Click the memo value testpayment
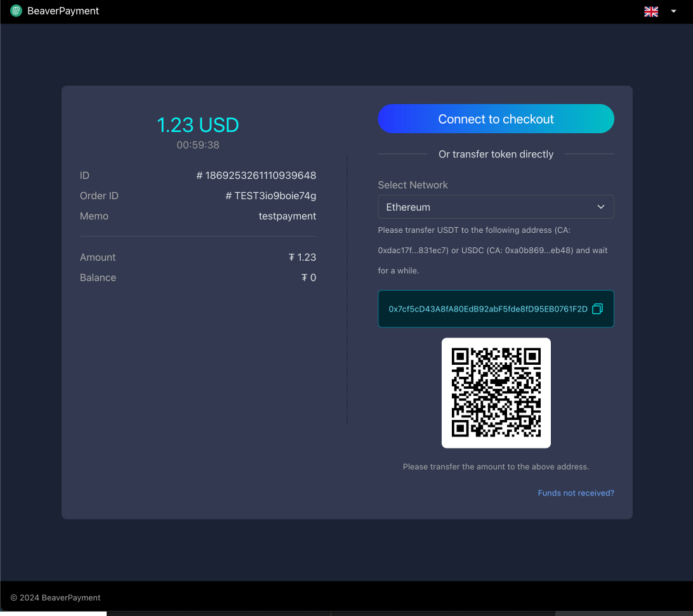Image resolution: width=693 pixels, height=616 pixels. pyautogui.click(x=287, y=216)
